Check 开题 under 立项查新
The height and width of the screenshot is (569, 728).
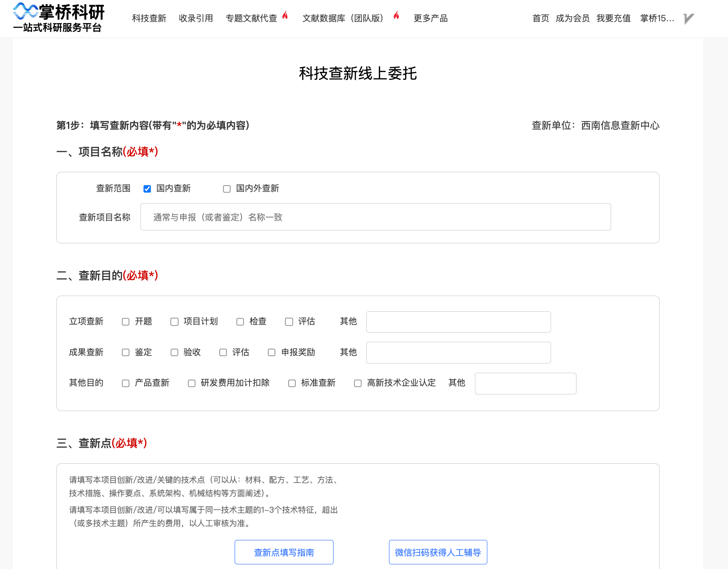pyautogui.click(x=126, y=322)
